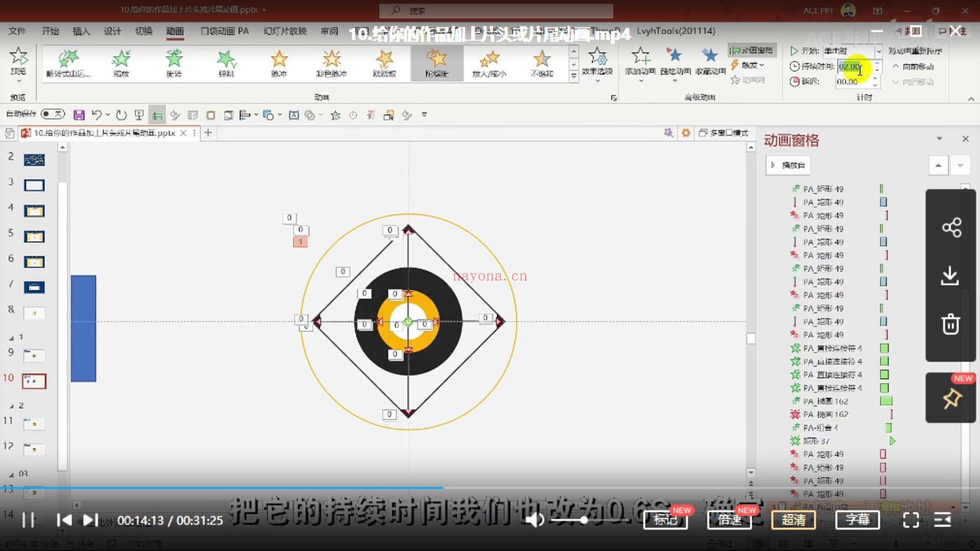
Task: Open the 标记 marker button
Action: coord(665,520)
